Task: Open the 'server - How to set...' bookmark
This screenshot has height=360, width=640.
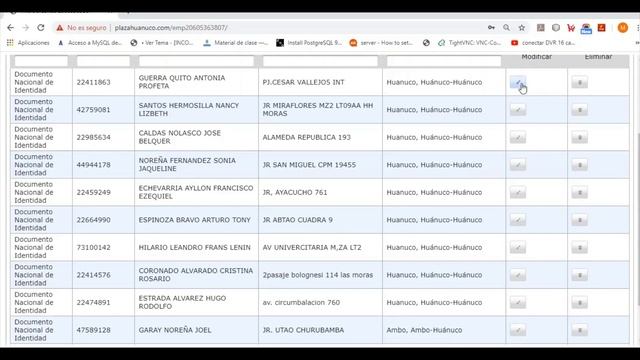Action: pyautogui.click(x=382, y=43)
